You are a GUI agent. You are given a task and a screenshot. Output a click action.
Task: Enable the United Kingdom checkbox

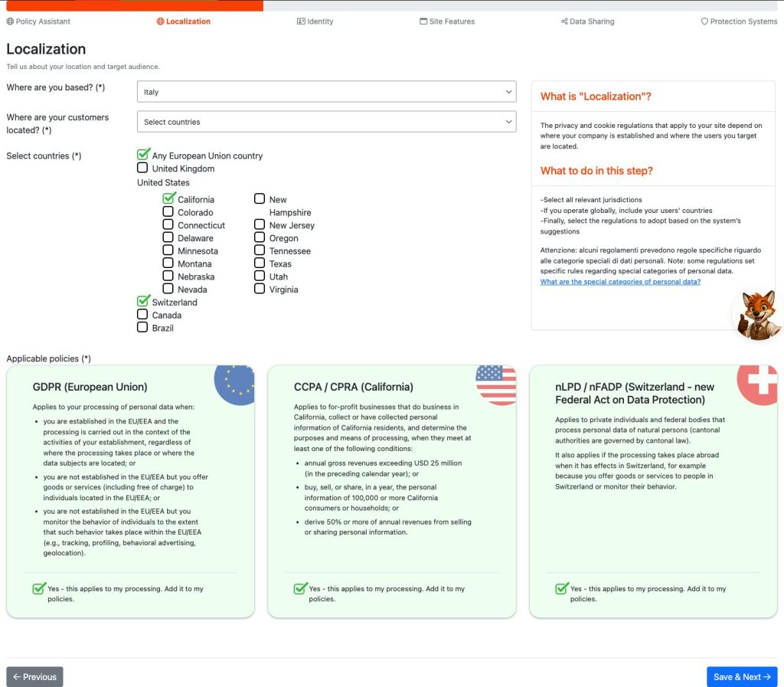[x=142, y=168]
